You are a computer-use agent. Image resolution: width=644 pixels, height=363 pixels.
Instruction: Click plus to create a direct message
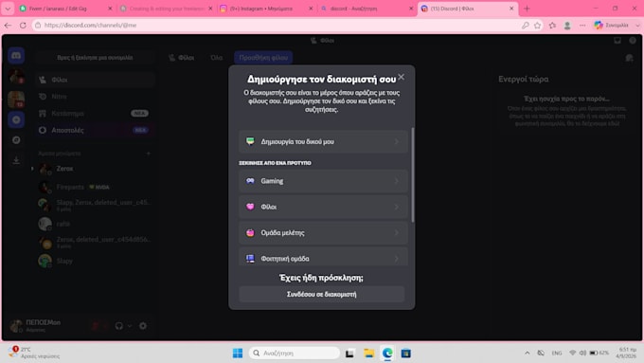coord(149,154)
